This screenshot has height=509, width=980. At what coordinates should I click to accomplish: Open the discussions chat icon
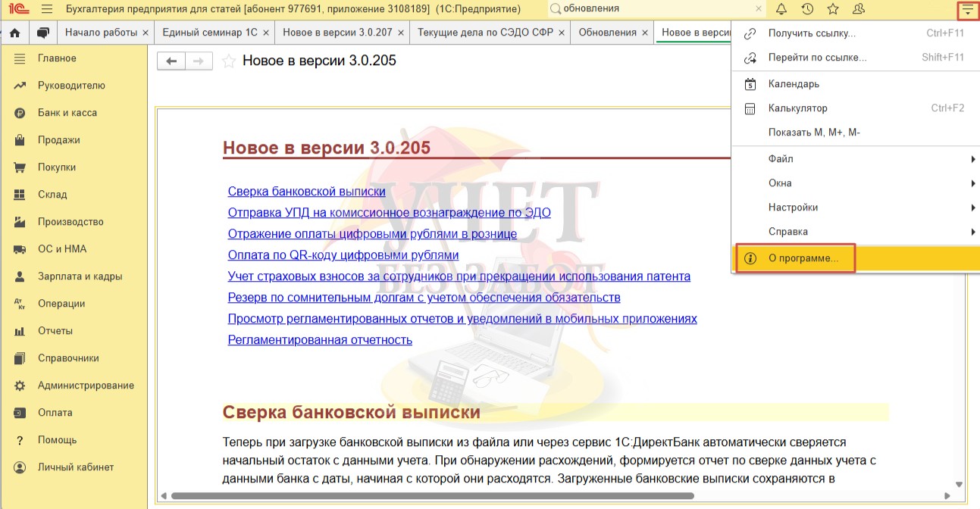[x=43, y=33]
